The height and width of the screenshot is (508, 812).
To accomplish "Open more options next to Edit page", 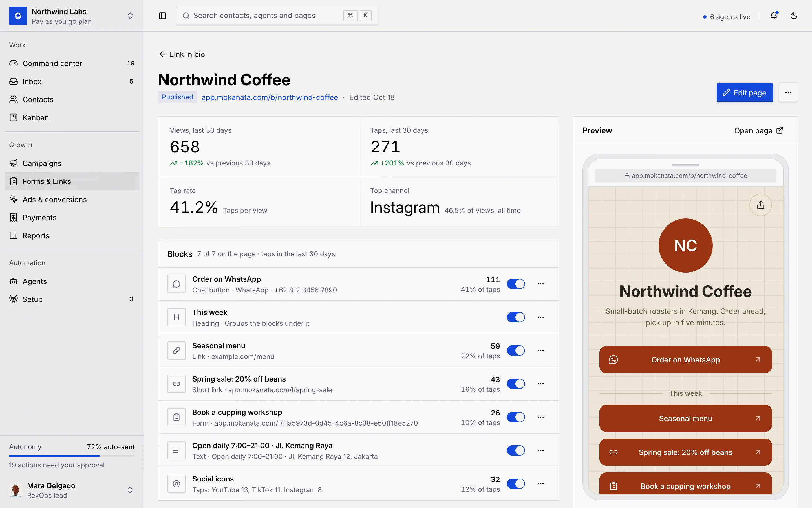I will coord(788,92).
